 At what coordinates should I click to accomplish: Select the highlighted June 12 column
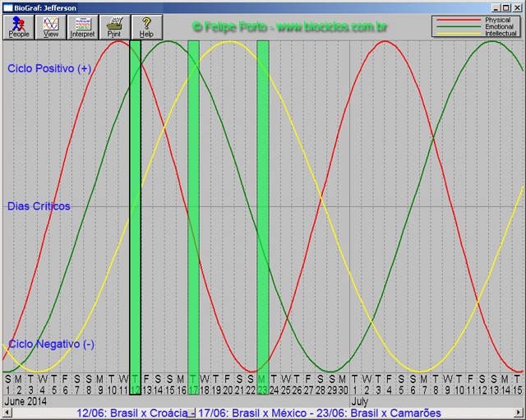[135, 217]
